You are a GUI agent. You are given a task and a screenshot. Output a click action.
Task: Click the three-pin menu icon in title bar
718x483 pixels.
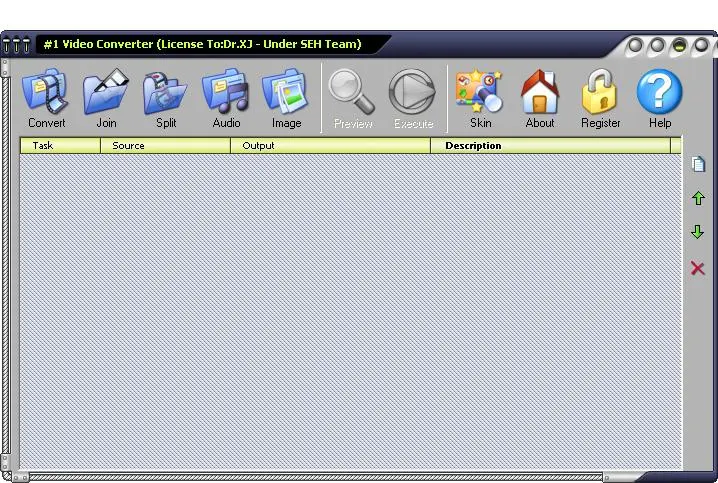coord(16,45)
